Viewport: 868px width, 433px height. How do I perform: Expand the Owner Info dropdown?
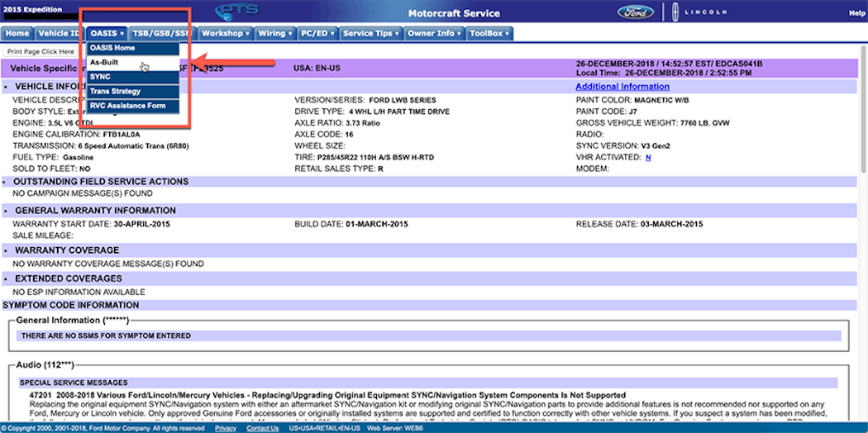tap(434, 34)
